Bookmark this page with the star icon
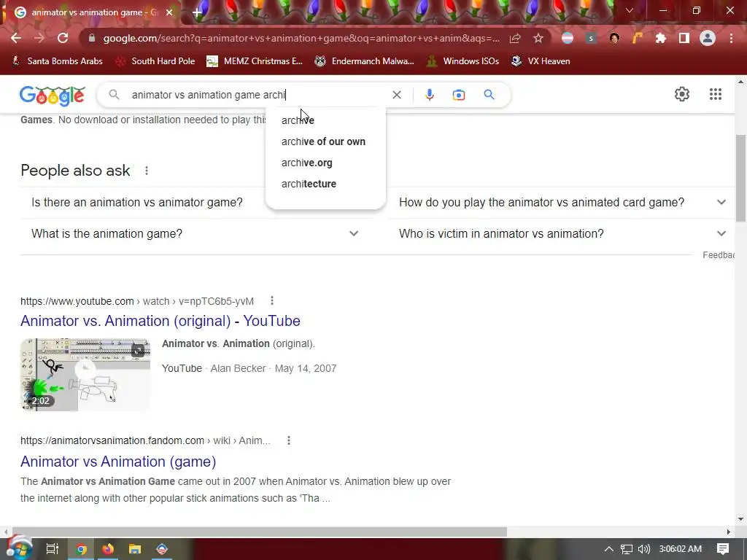747x560 pixels. click(x=538, y=38)
